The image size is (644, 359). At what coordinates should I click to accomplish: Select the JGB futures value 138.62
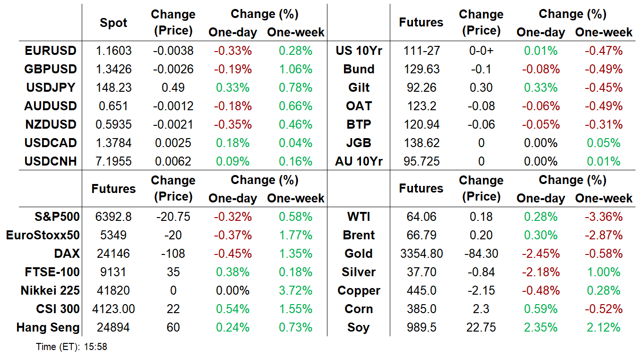[x=421, y=143]
